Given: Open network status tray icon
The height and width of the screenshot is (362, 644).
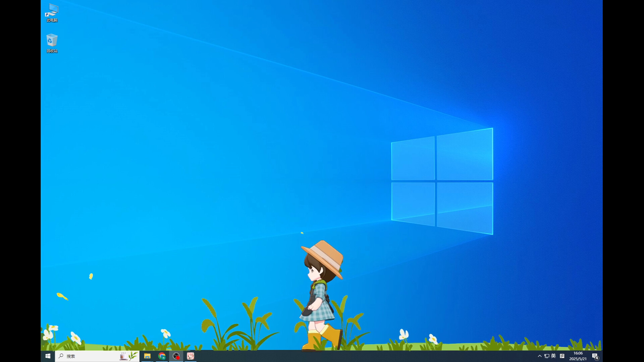Looking at the screenshot, I should 547,356.
